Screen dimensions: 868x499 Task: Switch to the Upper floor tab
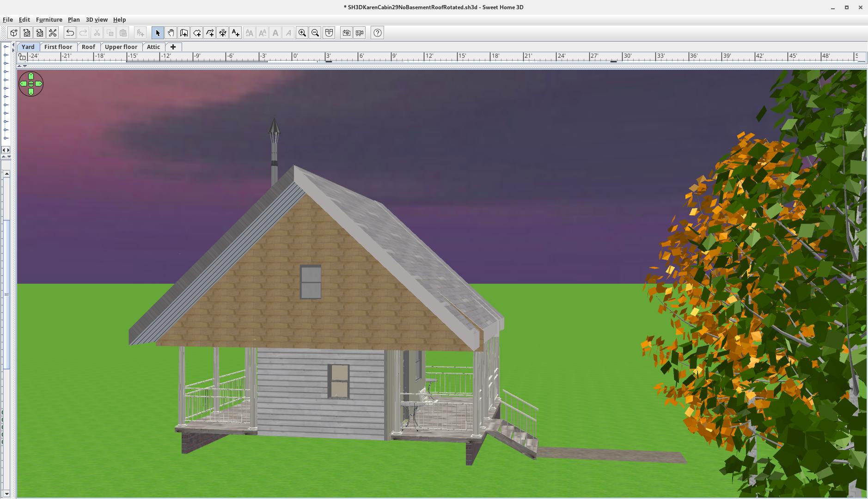(x=121, y=47)
